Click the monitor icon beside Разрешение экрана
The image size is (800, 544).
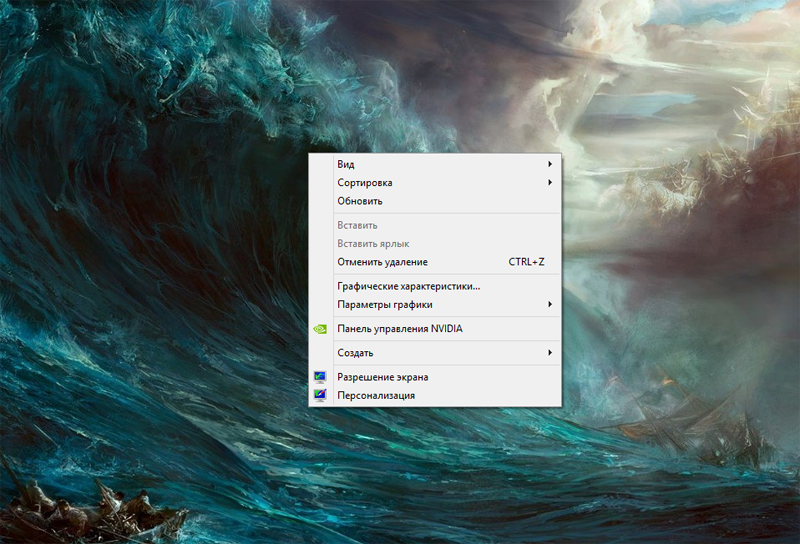click(320, 377)
